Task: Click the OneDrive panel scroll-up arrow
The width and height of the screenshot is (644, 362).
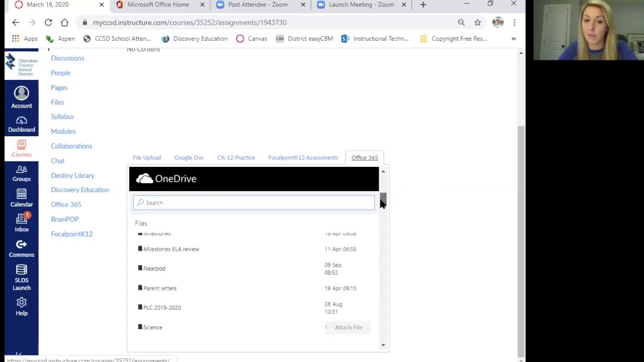Action: point(383,172)
